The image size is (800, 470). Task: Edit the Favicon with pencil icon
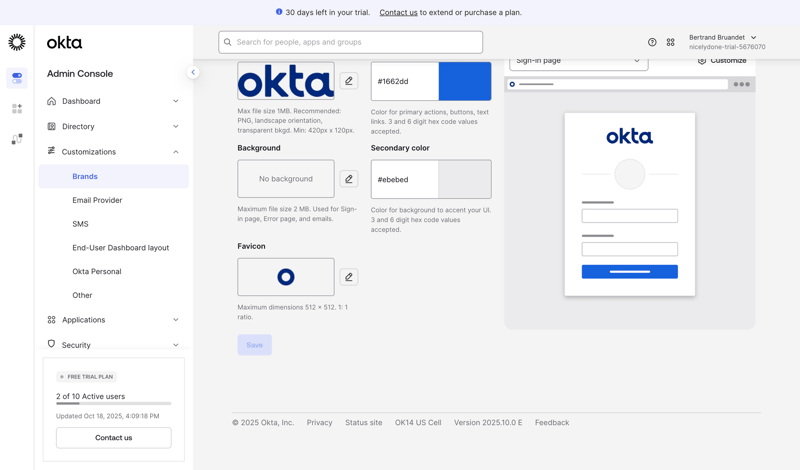coord(349,277)
